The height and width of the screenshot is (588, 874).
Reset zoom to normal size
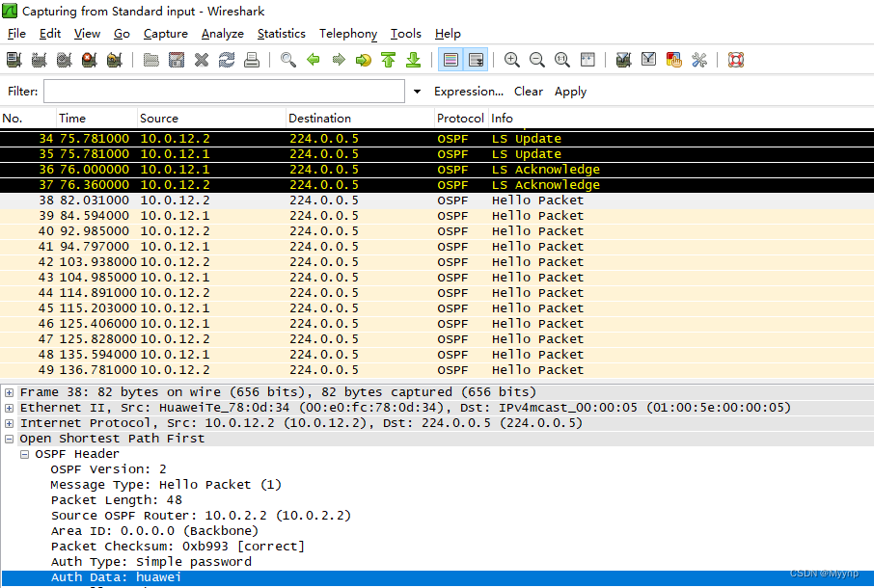[x=561, y=60]
